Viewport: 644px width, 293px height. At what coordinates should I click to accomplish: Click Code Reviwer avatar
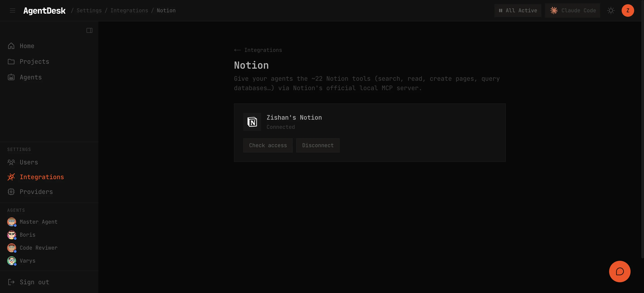point(11,248)
